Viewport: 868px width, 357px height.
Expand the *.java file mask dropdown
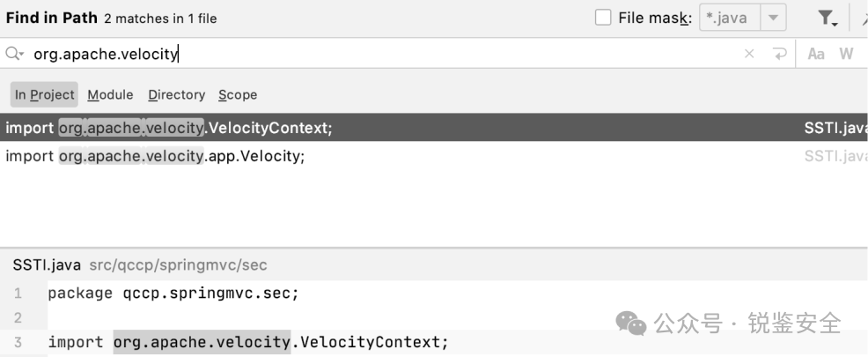coord(773,18)
